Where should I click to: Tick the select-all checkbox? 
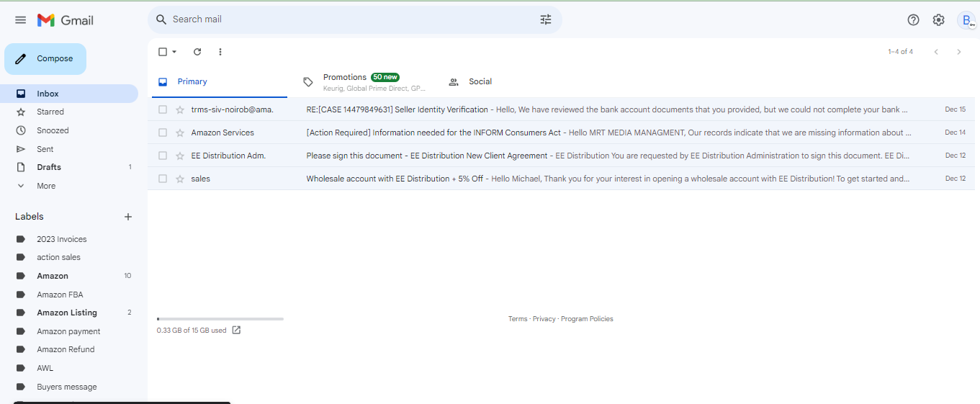point(163,52)
